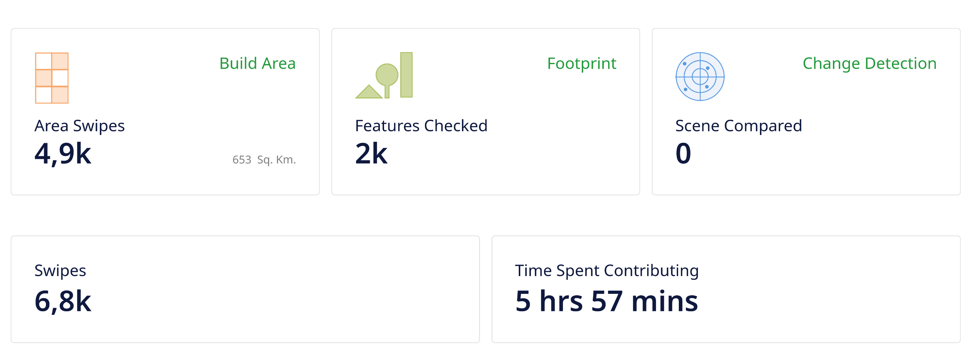Screen dimensions: 980x361
Task: Click the Time Spent Contributing heading
Action: 607,270
